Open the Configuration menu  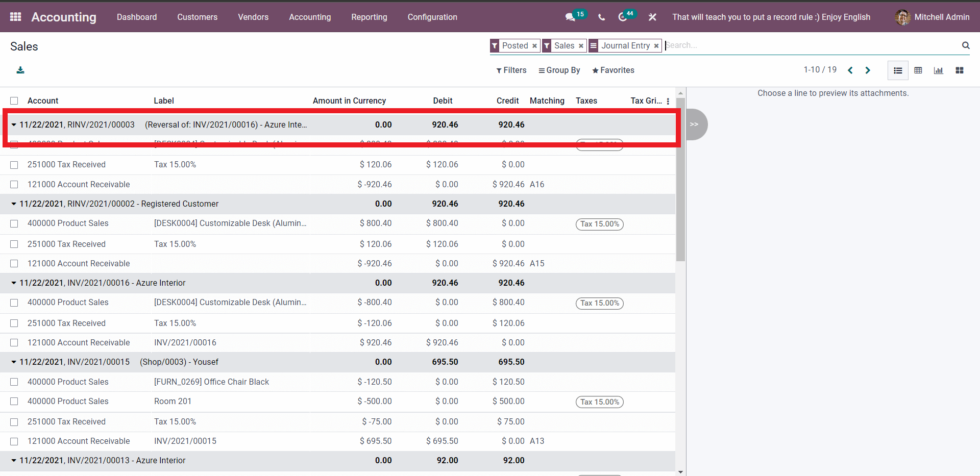click(x=432, y=17)
